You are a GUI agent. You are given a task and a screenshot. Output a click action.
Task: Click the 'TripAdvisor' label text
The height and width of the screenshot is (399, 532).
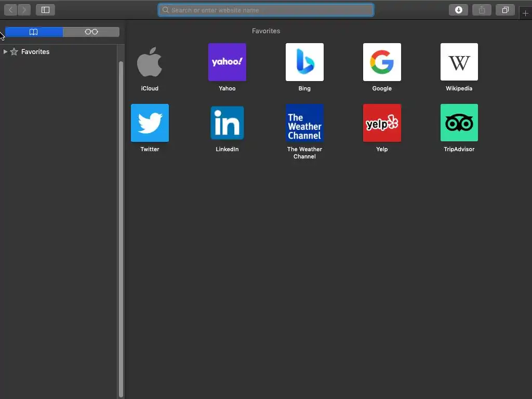(x=459, y=149)
